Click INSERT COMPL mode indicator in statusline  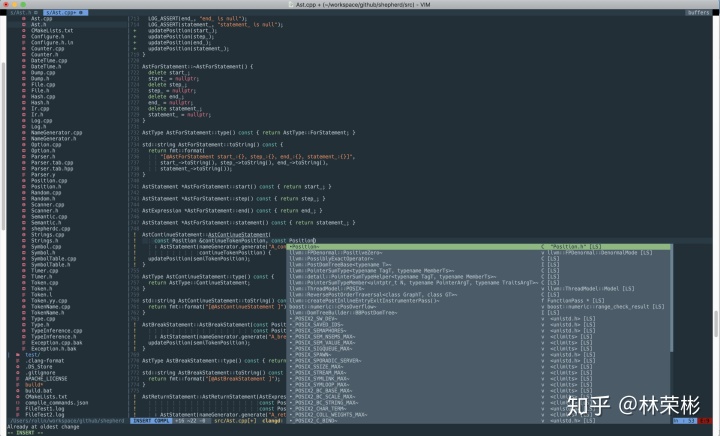(x=151, y=421)
